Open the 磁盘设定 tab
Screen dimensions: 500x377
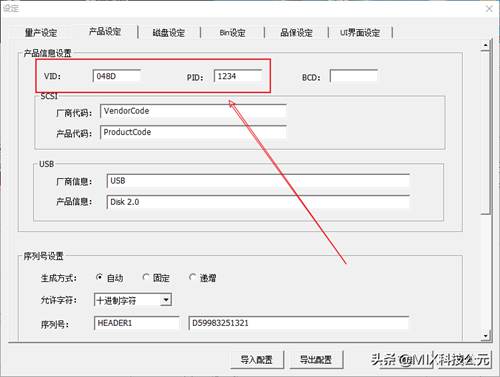(169, 33)
